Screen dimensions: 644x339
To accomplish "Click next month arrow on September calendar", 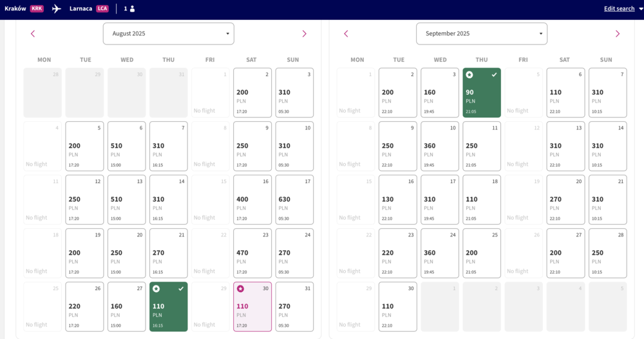I will click(x=618, y=34).
